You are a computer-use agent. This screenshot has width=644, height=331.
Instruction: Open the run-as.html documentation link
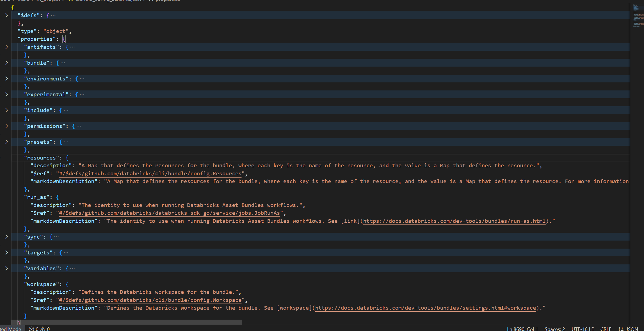[x=454, y=221]
